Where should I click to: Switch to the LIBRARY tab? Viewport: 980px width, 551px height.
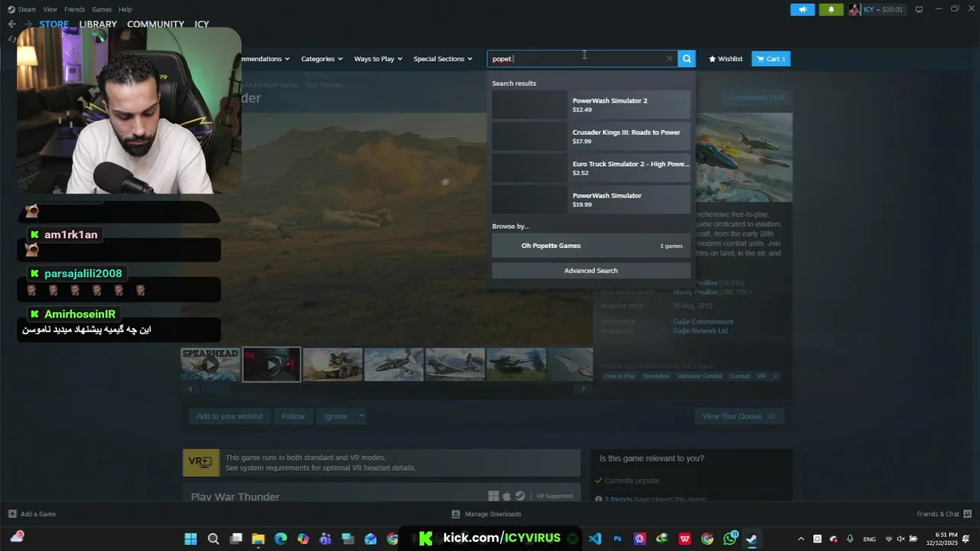[x=98, y=24]
